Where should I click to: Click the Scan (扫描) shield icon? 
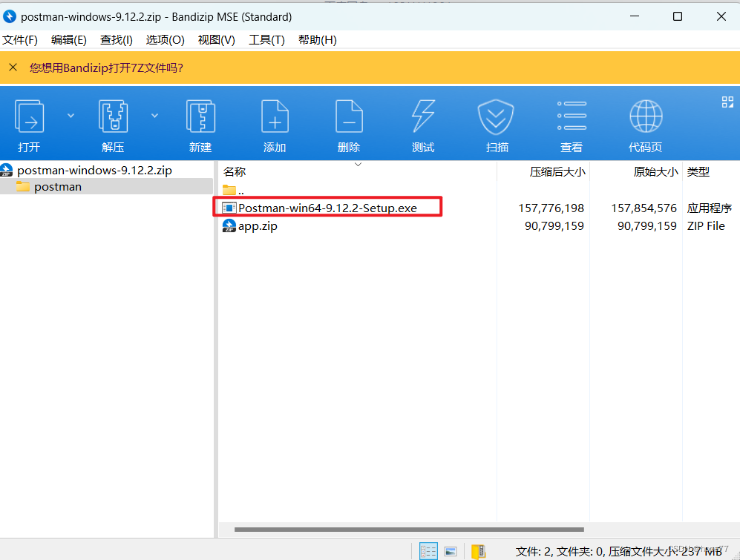click(496, 116)
